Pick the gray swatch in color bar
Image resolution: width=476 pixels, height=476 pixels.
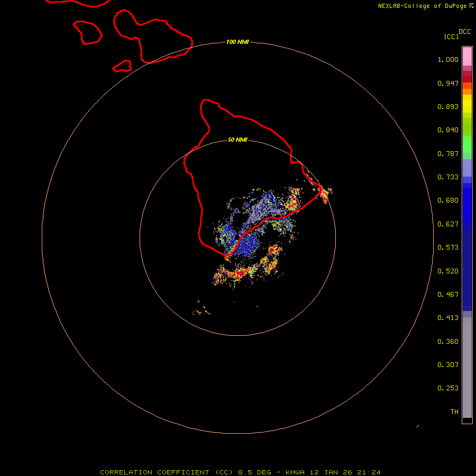tap(467, 370)
